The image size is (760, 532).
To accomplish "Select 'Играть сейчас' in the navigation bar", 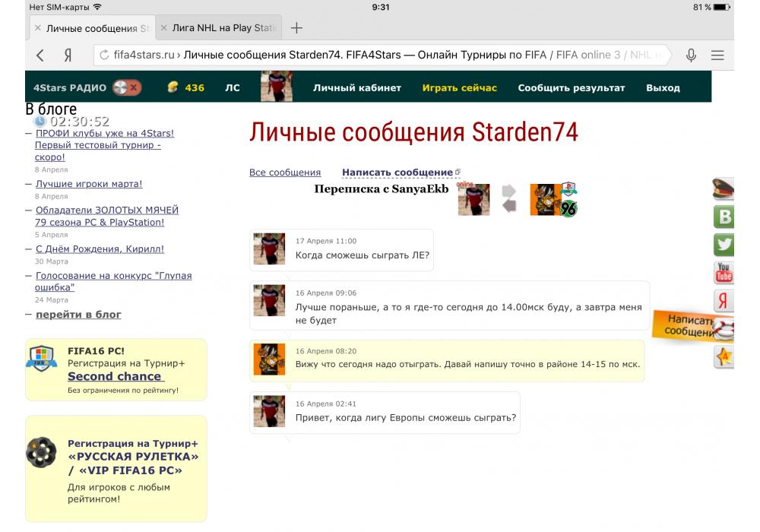I will tap(459, 87).
